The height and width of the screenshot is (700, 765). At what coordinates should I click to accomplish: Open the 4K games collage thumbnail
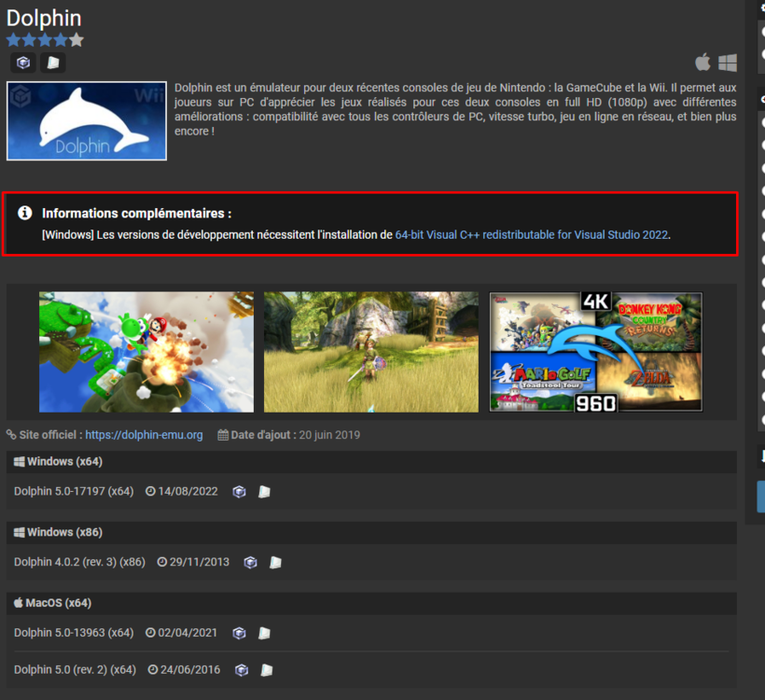tap(596, 352)
